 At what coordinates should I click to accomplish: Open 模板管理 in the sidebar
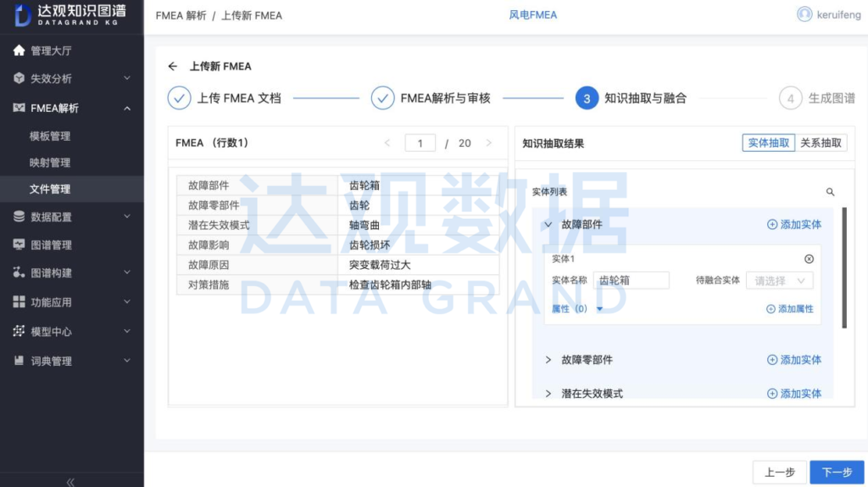coord(50,136)
